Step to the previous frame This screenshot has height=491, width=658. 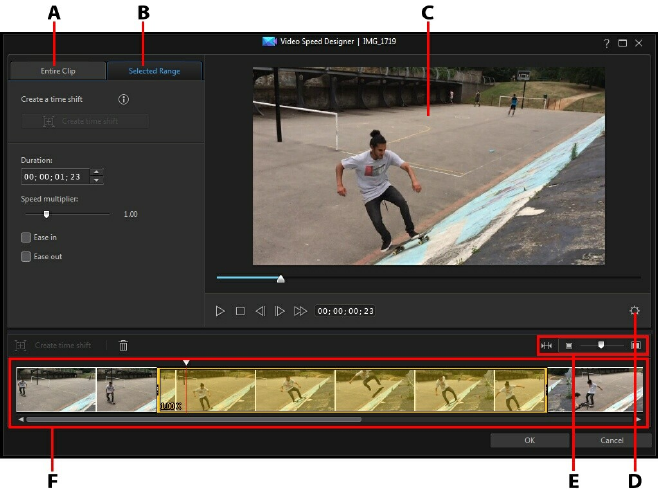(x=260, y=311)
